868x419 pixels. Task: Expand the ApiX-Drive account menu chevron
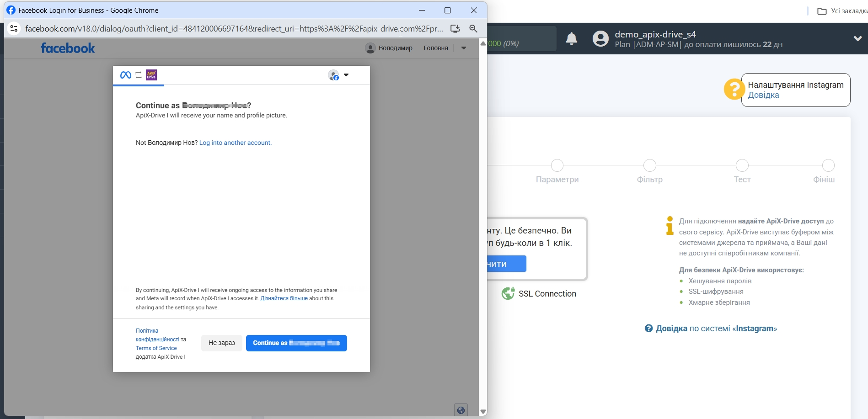[857, 39]
